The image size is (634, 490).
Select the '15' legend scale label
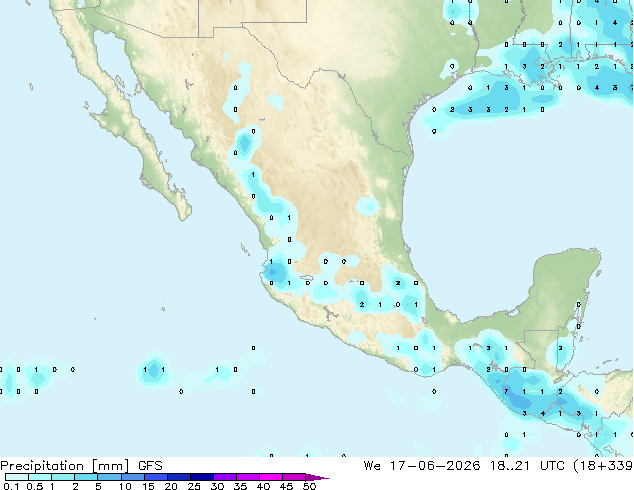point(148,486)
